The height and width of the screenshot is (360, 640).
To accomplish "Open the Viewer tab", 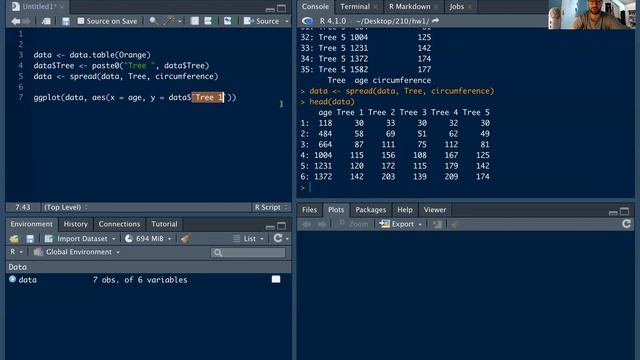I will pos(435,210).
